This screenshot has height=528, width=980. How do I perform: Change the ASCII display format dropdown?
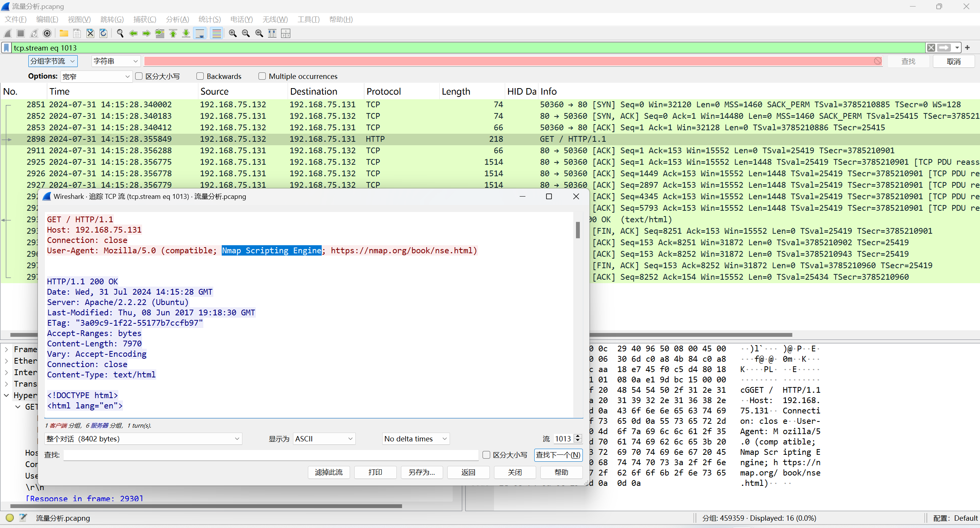324,439
